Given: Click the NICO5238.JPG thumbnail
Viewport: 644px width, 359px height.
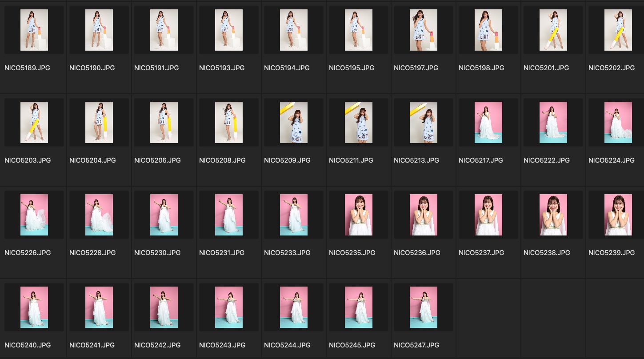Looking at the screenshot, I should [x=553, y=215].
